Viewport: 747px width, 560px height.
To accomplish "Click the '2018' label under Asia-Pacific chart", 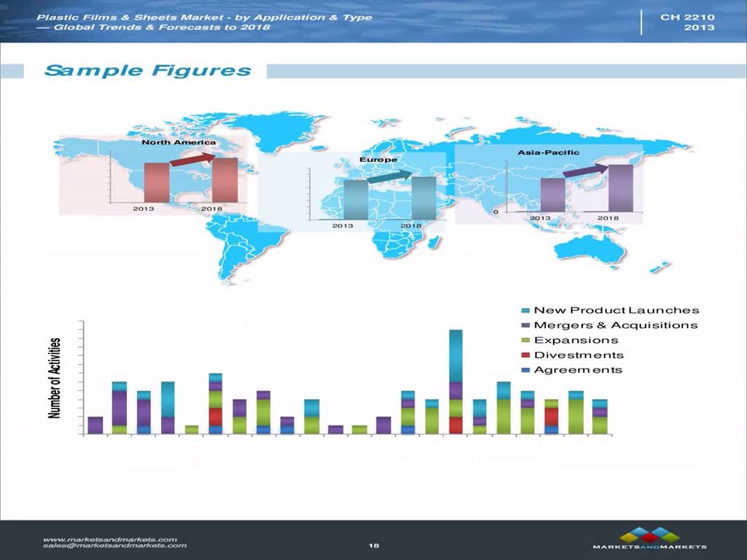I will 608,218.
